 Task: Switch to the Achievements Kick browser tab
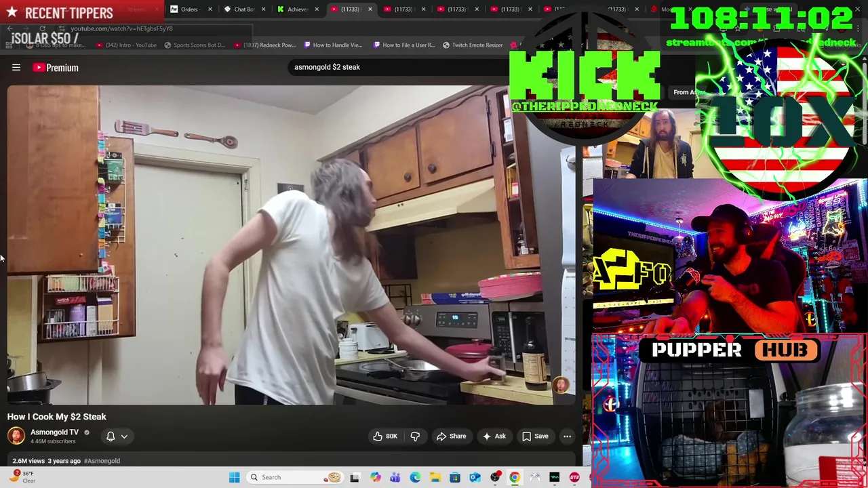296,9
